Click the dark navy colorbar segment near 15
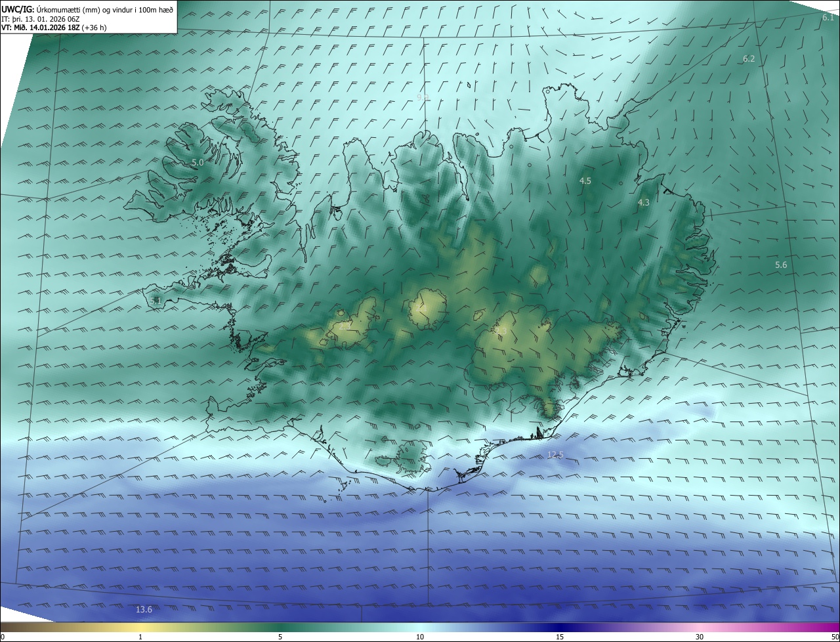This screenshot has width=840, height=642. point(560,627)
